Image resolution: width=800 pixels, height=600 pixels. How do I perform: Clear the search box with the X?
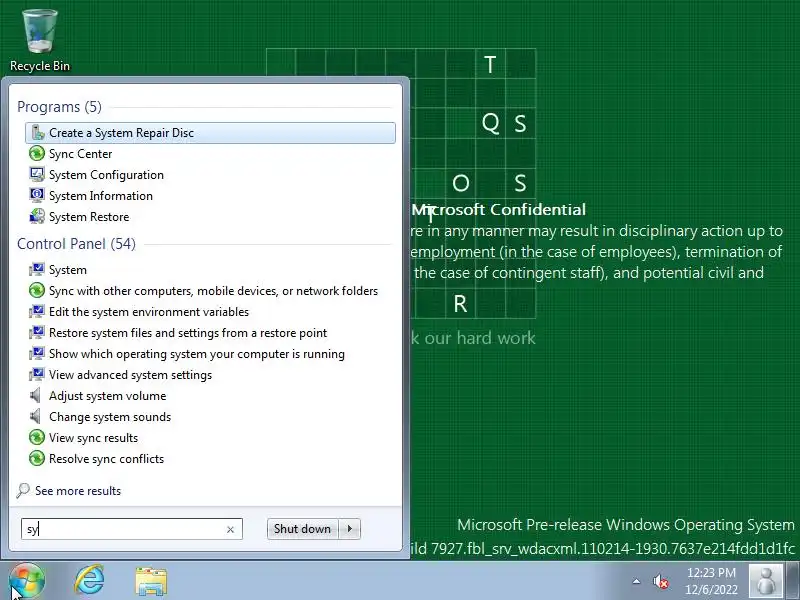pyautogui.click(x=230, y=530)
